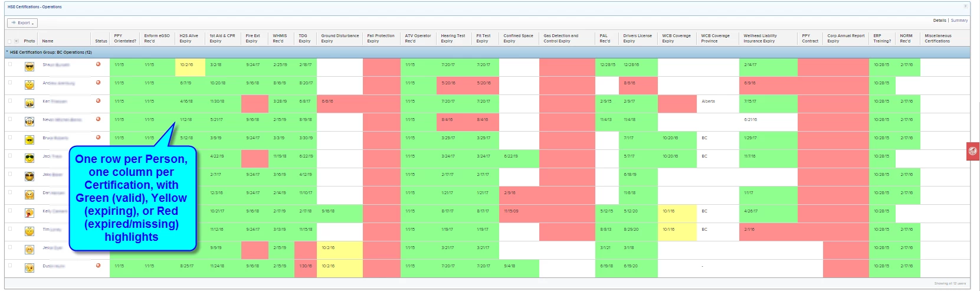The width and height of the screenshot is (980, 291).
Task: Sort by the Status column header
Action: 101,41
